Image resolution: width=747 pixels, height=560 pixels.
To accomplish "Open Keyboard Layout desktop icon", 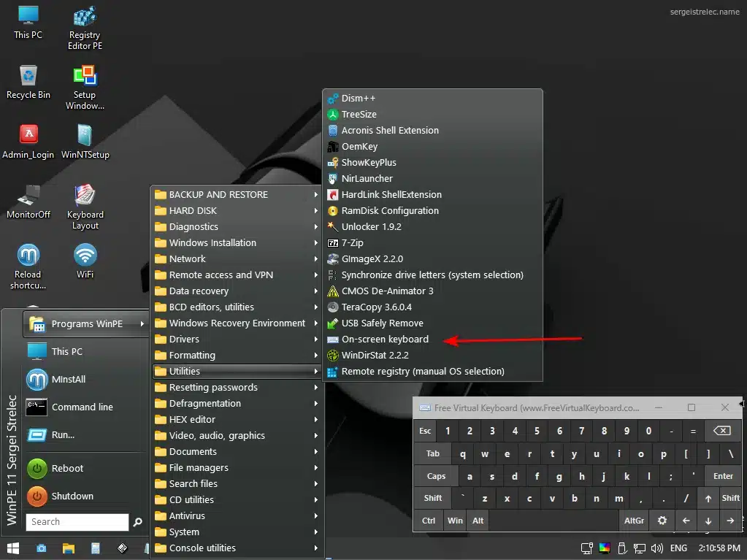I will tap(85, 207).
